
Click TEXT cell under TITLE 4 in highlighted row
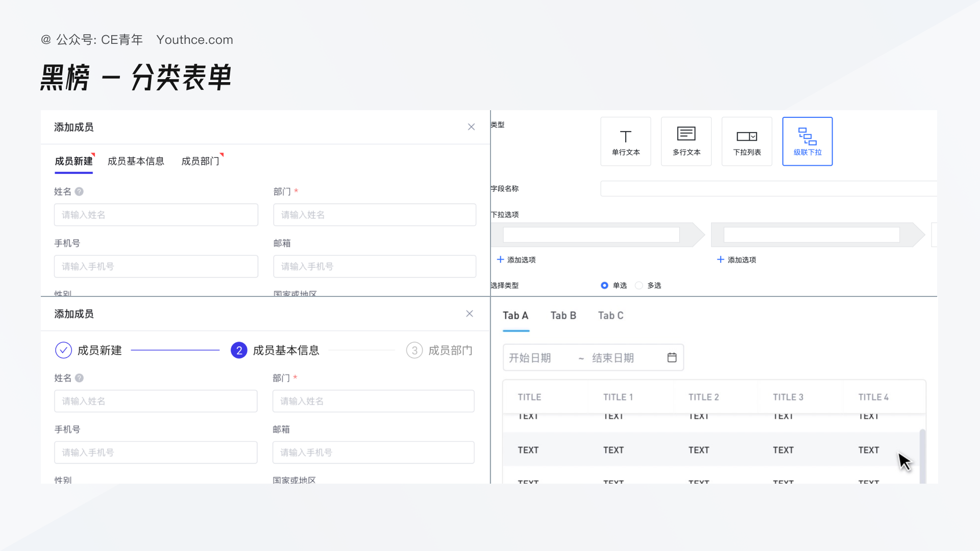[869, 450]
